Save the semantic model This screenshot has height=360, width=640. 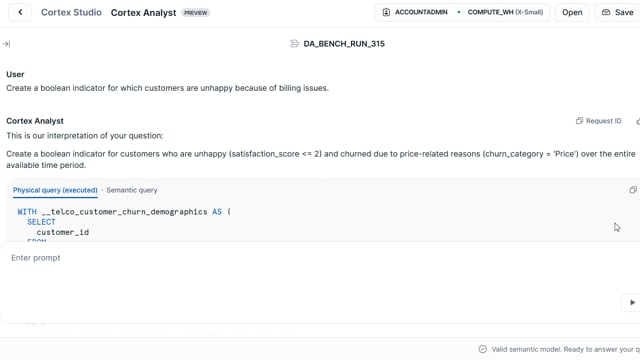click(618, 12)
